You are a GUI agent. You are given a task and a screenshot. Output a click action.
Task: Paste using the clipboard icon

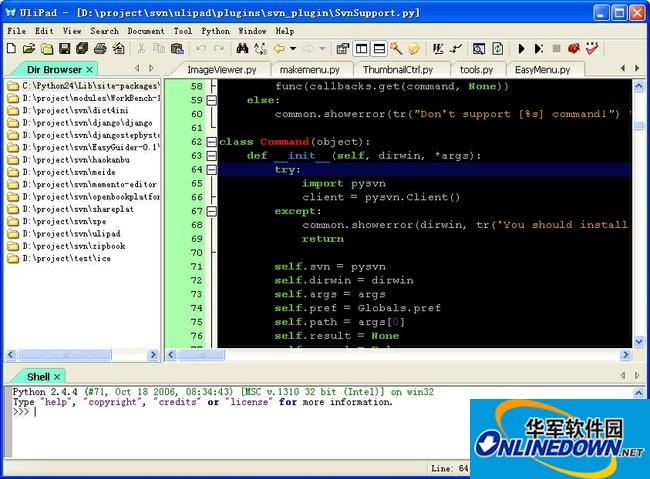point(177,49)
